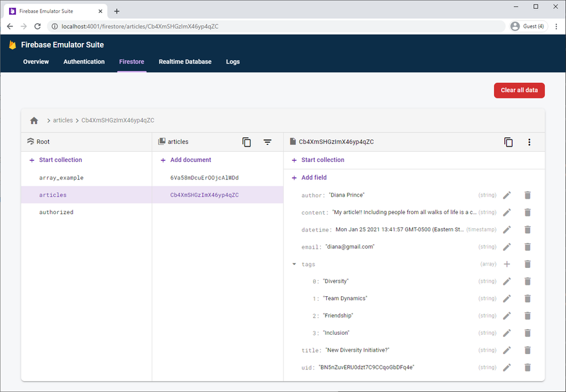Go to Firestore root via home icon
566x392 pixels.
(34, 120)
